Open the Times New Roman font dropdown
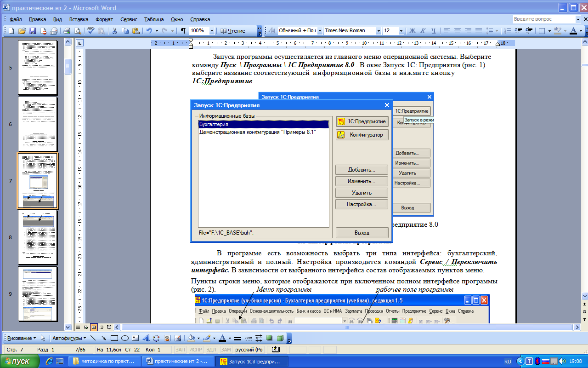 (x=379, y=31)
